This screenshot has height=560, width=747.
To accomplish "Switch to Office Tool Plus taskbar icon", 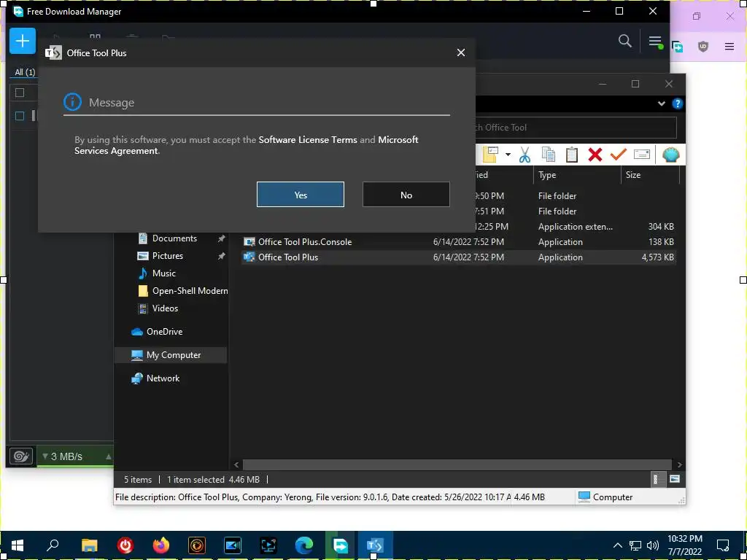I will pos(375,545).
